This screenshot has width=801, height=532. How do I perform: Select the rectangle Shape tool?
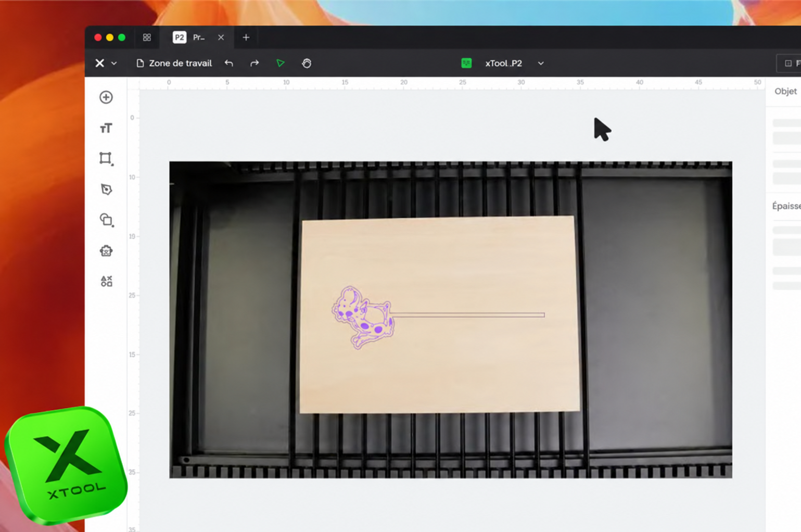coord(106,159)
